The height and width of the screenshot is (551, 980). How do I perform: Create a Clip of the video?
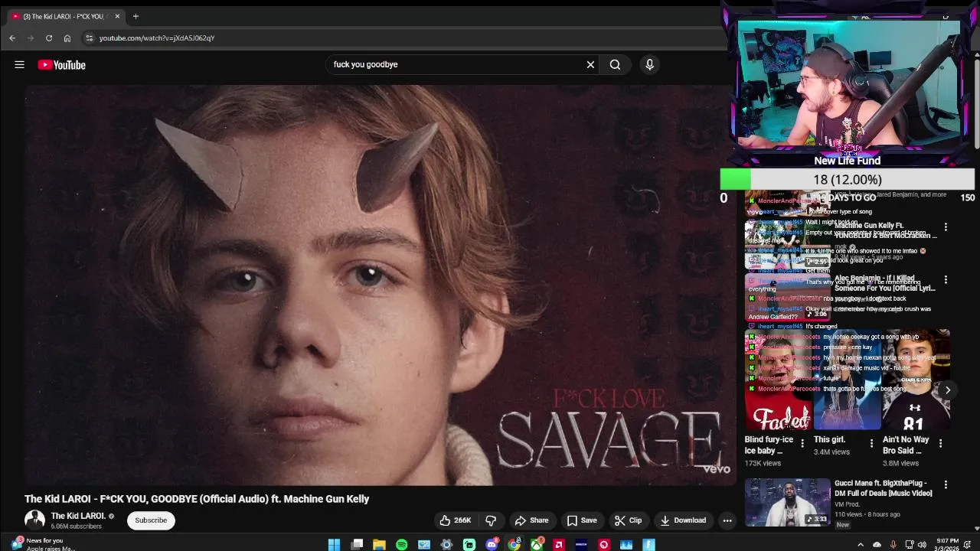[x=629, y=520]
